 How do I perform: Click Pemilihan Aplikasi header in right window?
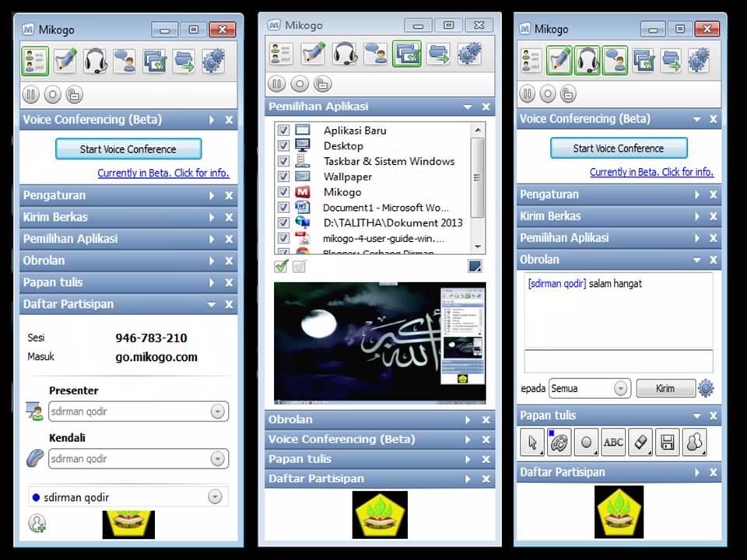tap(619, 238)
